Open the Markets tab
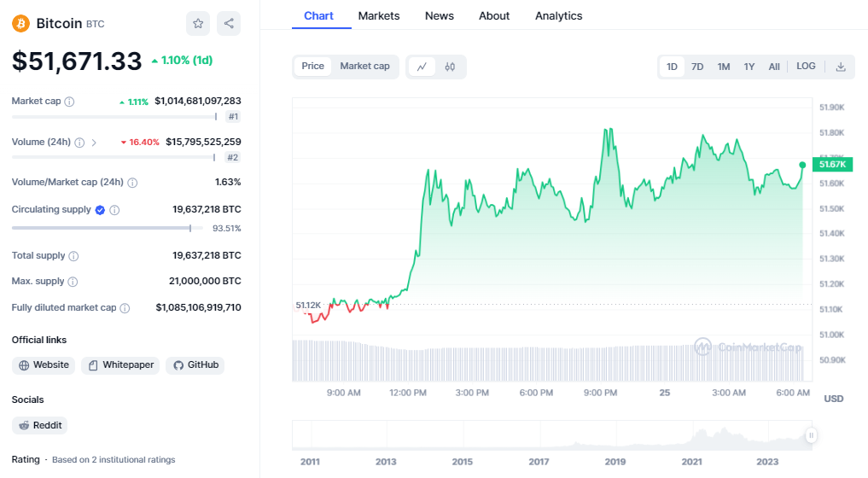 click(379, 15)
